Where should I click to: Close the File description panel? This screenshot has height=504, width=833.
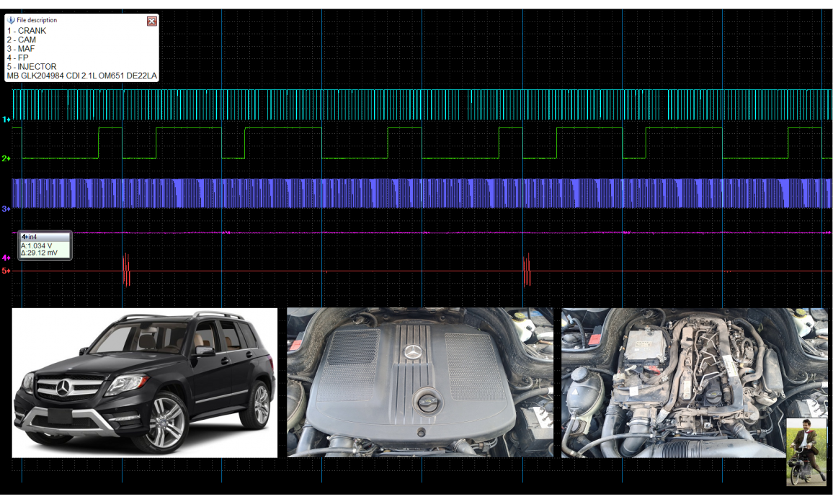pos(152,21)
